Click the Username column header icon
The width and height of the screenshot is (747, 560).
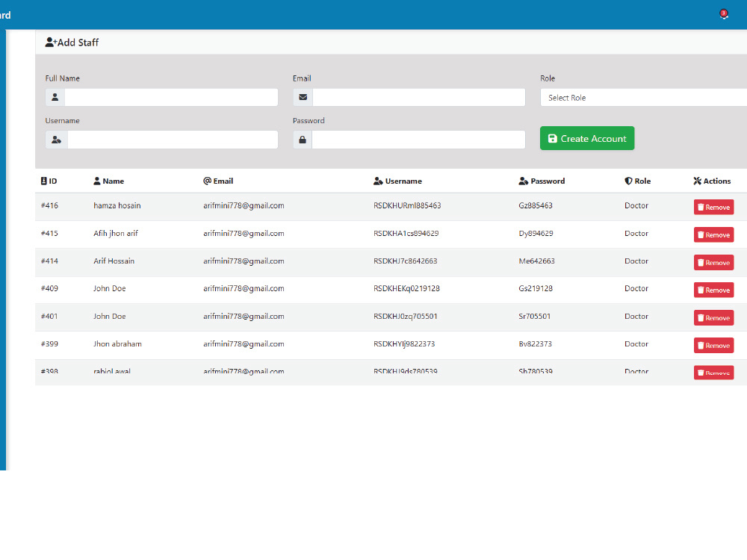(378, 181)
